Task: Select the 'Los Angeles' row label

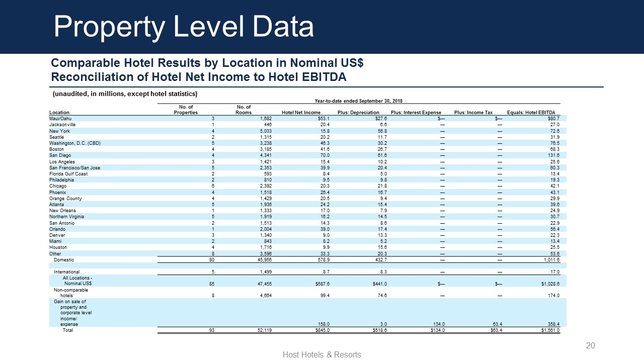Action: pyautogui.click(x=62, y=161)
